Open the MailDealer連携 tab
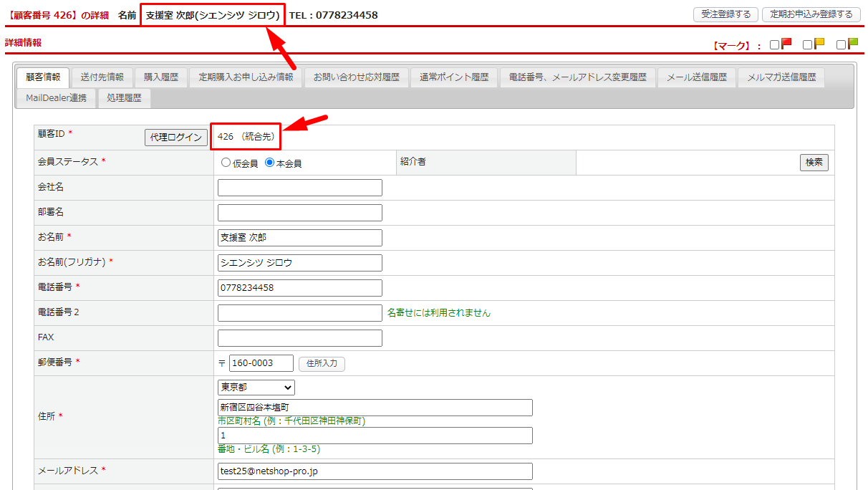The width and height of the screenshot is (868, 490). [56, 98]
